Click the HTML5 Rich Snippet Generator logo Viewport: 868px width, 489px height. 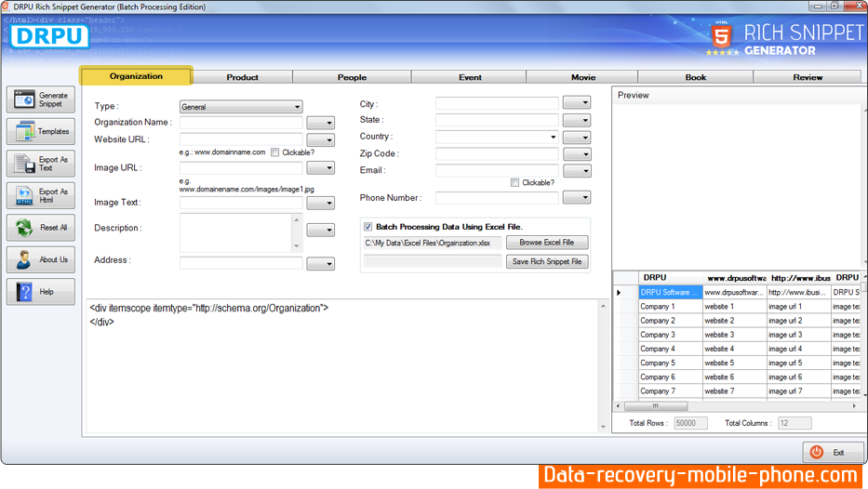click(x=785, y=39)
